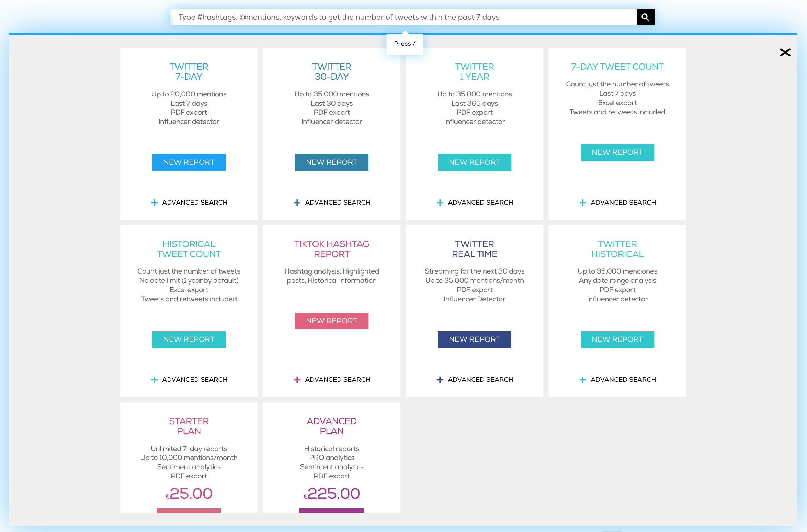Create a new 7-Day Tweet Count report
This screenshot has height=532, width=807.
pyautogui.click(x=617, y=152)
